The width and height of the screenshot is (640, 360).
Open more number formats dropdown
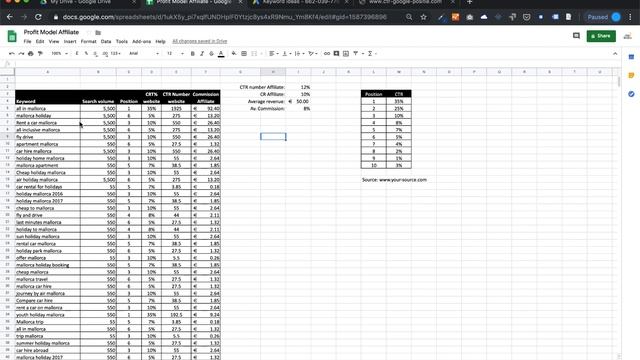click(116, 53)
